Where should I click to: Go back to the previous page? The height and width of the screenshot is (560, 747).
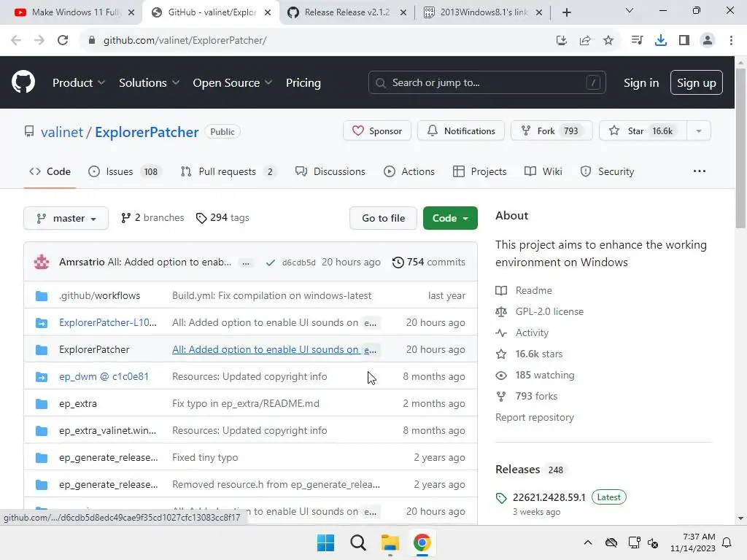click(x=16, y=41)
